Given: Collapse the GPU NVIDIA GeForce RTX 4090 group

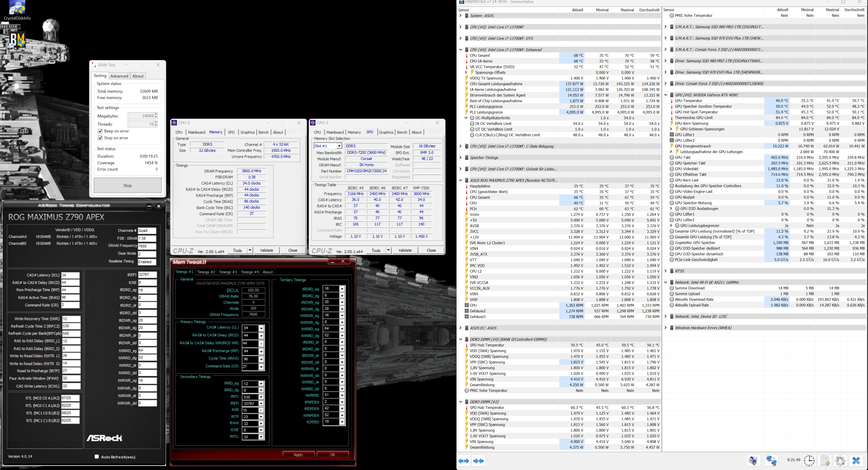Looking at the screenshot, I should pyautogui.click(x=665, y=95).
